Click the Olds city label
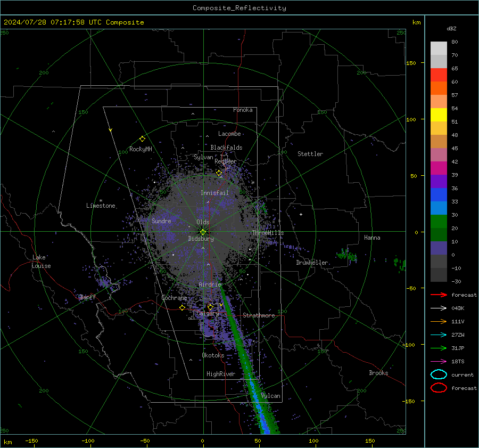The height and width of the screenshot is (448, 479). (203, 222)
